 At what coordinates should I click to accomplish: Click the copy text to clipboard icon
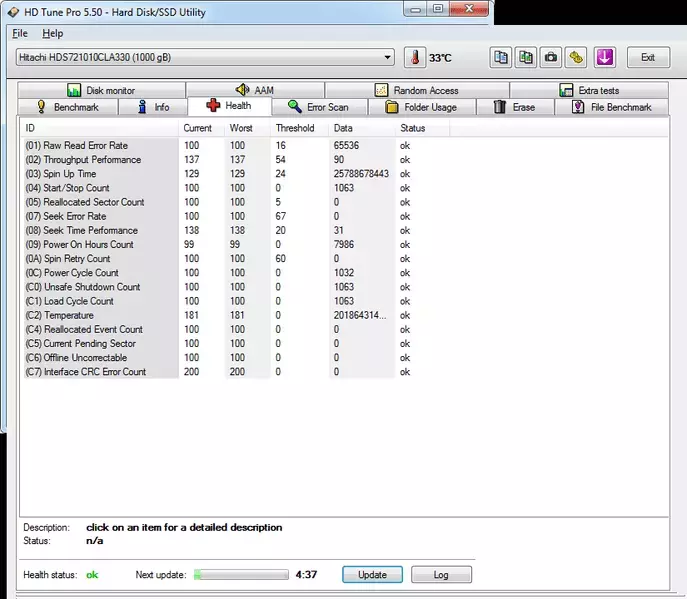point(500,57)
